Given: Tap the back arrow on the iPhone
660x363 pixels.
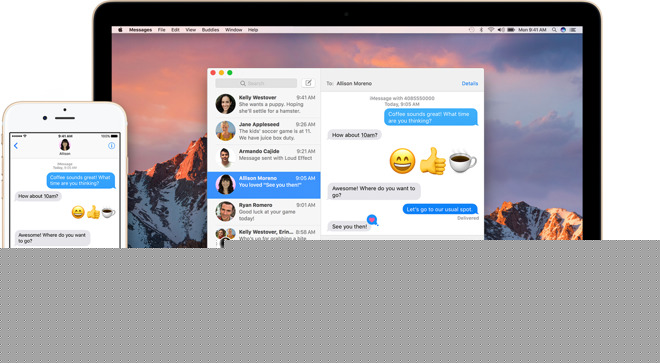Looking at the screenshot, I should click(16, 146).
